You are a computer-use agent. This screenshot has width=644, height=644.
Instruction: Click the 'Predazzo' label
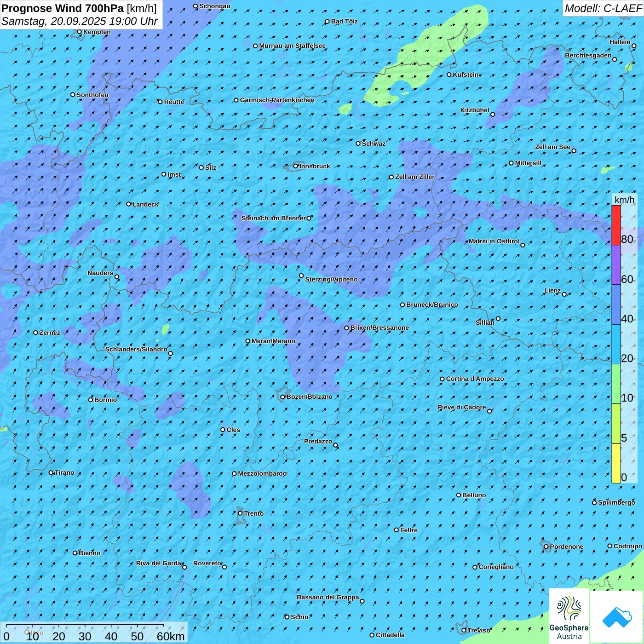(318, 441)
